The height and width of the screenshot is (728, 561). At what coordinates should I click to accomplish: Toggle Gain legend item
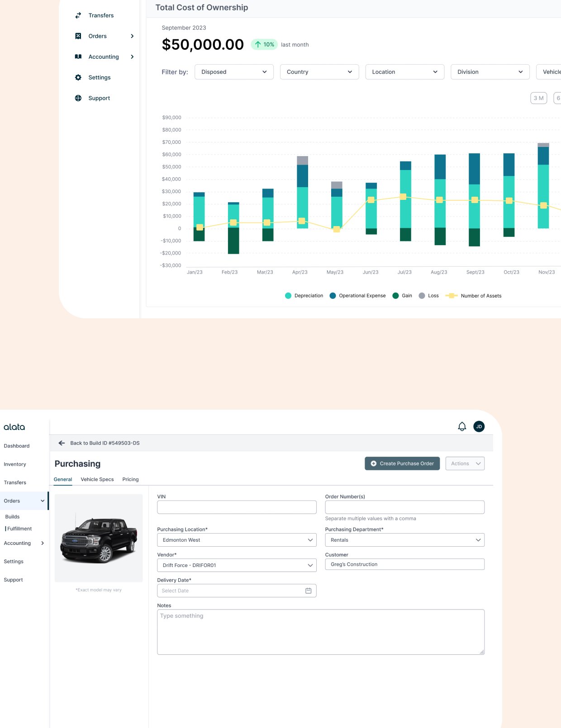point(402,296)
